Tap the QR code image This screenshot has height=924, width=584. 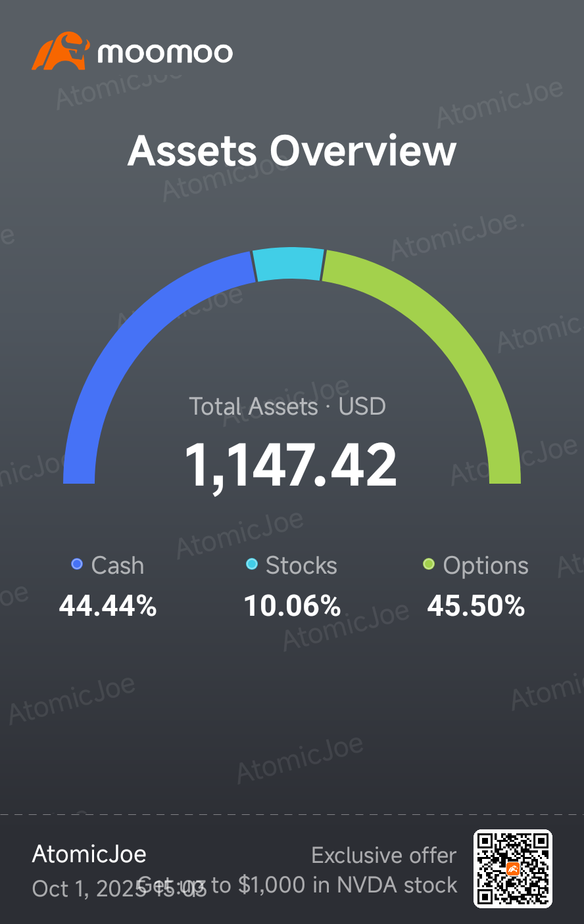(x=513, y=869)
